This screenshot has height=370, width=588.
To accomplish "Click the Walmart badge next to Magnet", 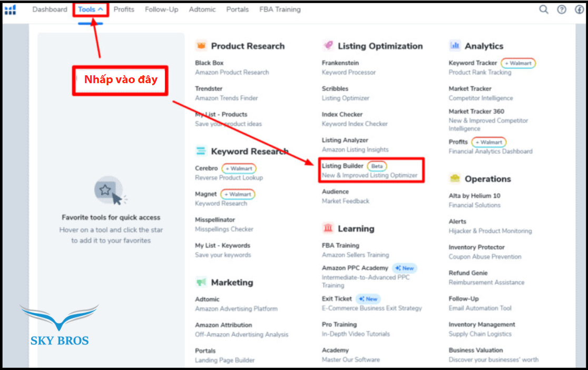I will 238,194.
